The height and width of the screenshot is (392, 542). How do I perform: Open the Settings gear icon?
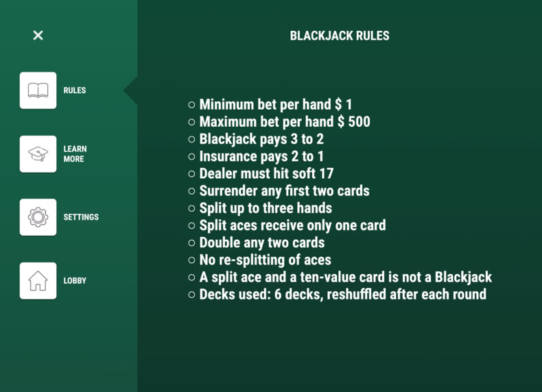(x=38, y=217)
